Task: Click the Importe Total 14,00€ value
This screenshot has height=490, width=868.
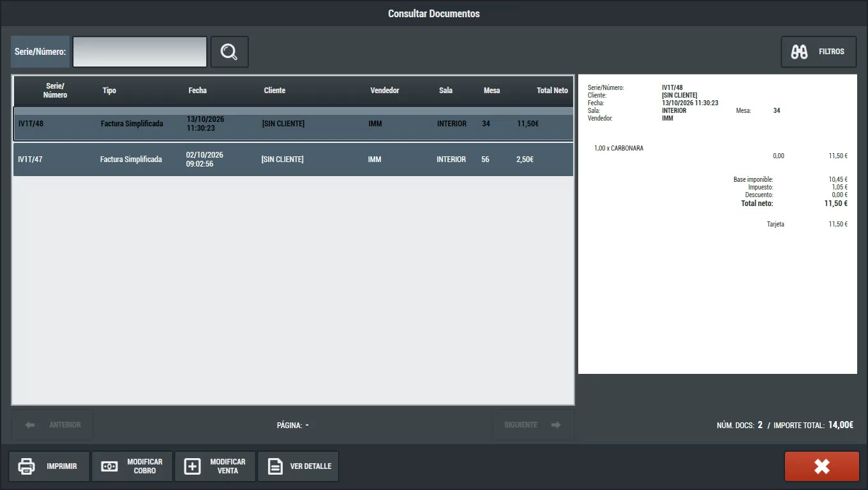Action: pyautogui.click(x=841, y=425)
